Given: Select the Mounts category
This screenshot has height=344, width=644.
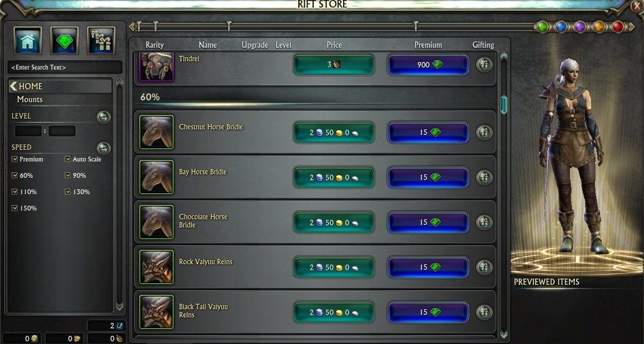Looking at the screenshot, I should (29, 99).
